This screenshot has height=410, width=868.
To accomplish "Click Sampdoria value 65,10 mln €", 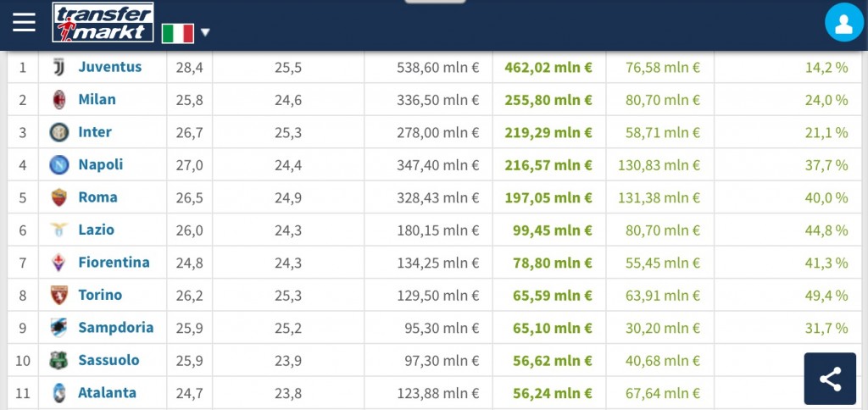I will pyautogui.click(x=553, y=328).
